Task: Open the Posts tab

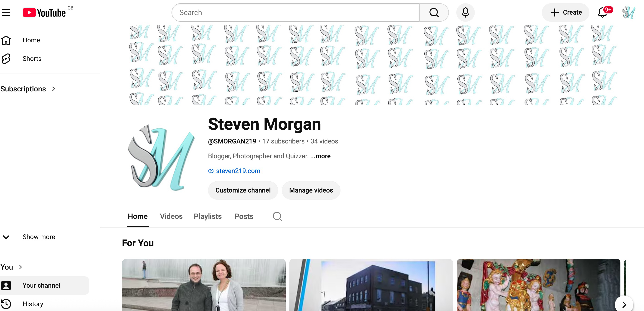Action: [244, 216]
